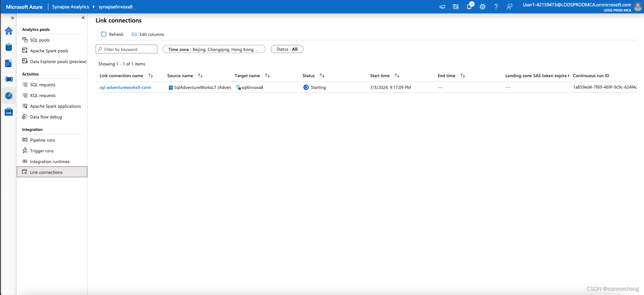Open the Data hub icon
Screen dimensions: 644x295
point(9,47)
